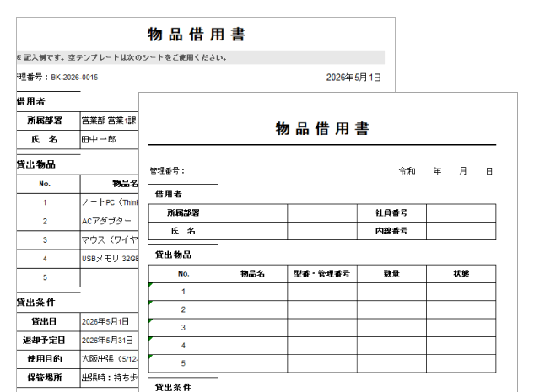Viewport: 534px width, 392px height.
Task: Click management number BK-2026-0015
Action: [74, 78]
